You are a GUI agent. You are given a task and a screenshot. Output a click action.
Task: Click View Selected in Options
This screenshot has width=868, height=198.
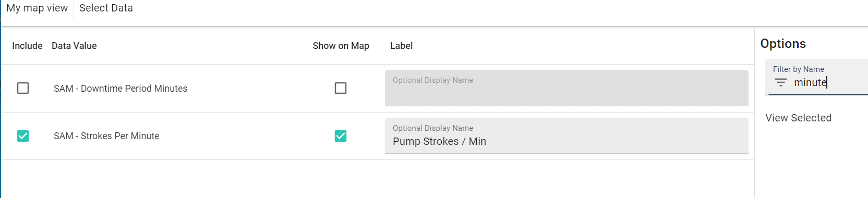point(798,118)
